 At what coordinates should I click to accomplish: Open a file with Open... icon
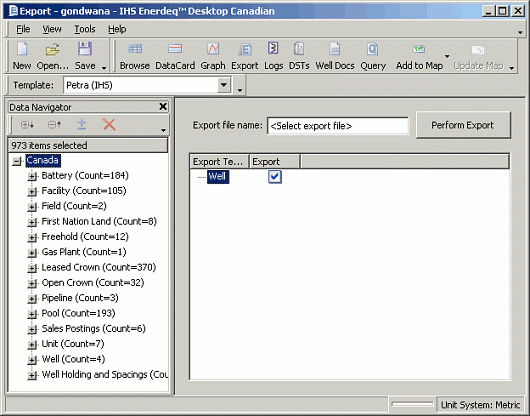click(53, 56)
